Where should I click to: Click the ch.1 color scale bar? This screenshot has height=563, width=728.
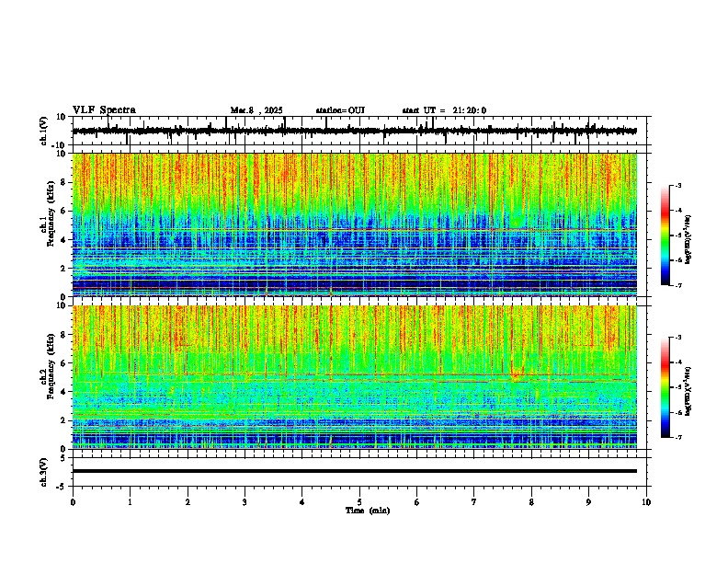point(665,236)
